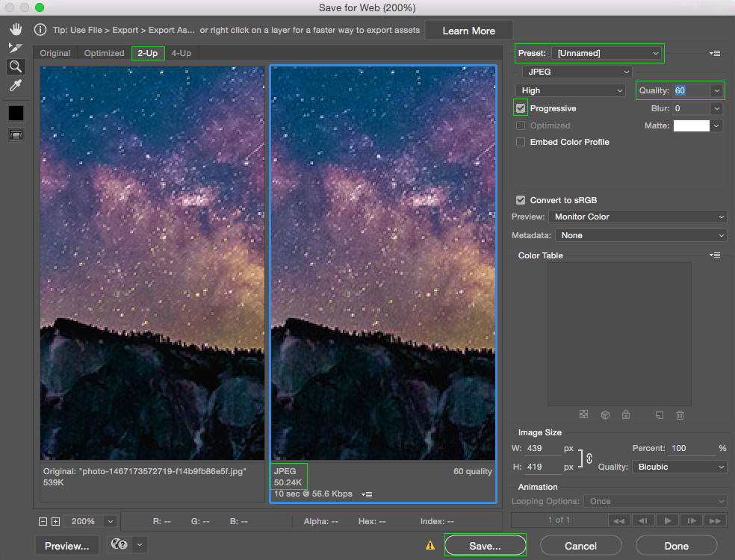Select the Slice Select tool
Screen dimensions: 735x560
[15, 48]
